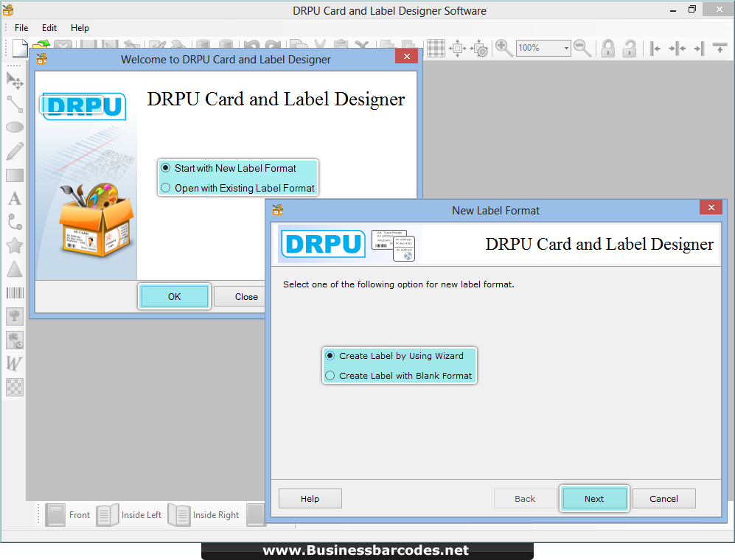This screenshot has height=560, width=735.
Task: Switch to the Inside Right page tab
Action: coord(204,515)
